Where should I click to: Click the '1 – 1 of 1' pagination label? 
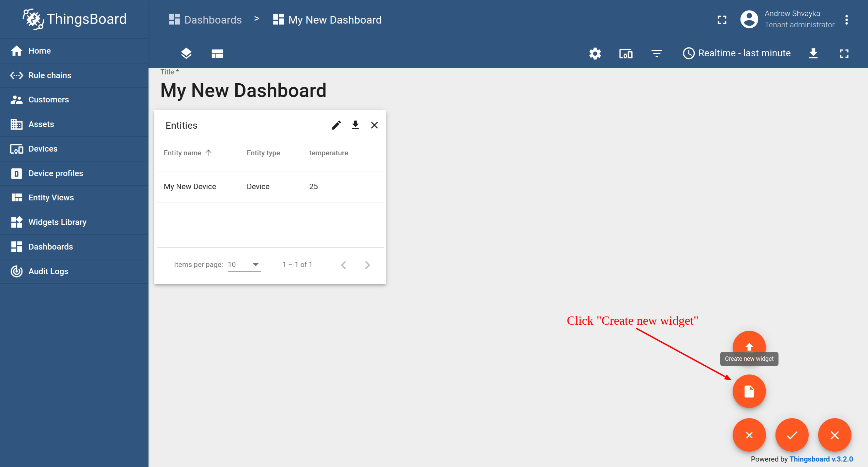pos(297,265)
